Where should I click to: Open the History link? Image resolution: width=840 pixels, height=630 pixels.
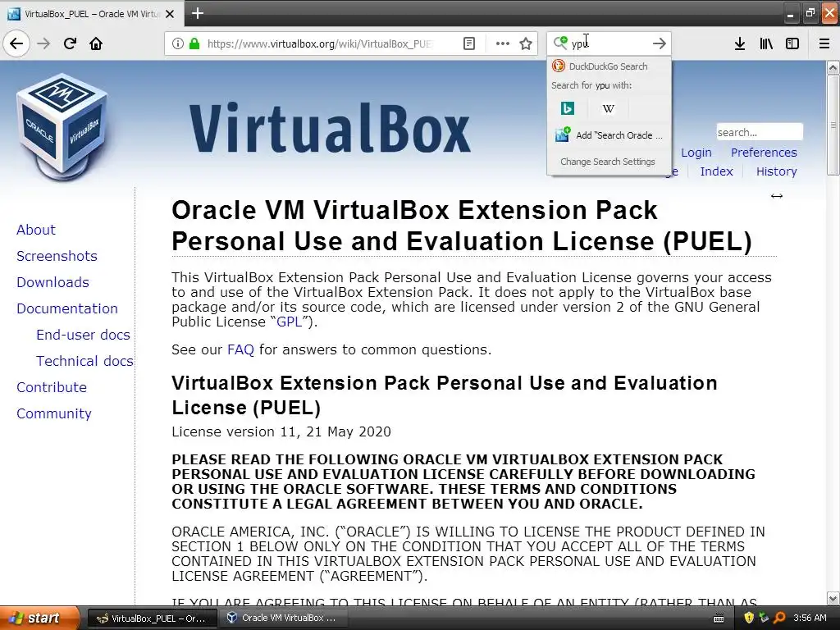(x=776, y=171)
